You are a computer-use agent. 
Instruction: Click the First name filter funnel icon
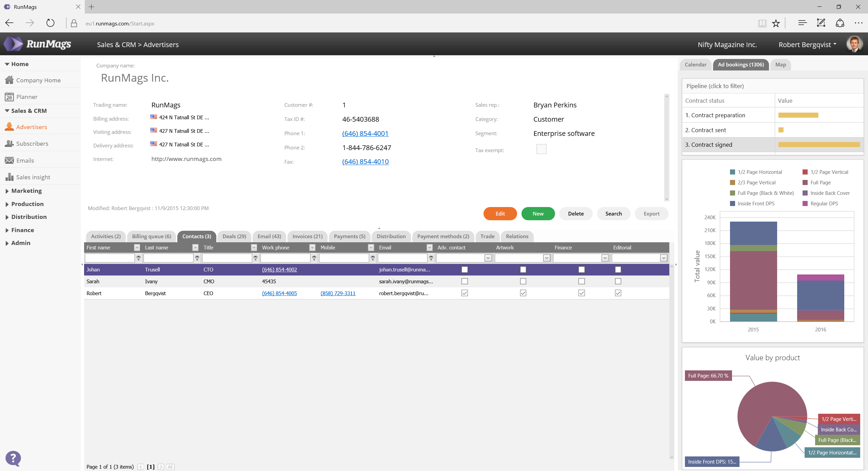138,258
